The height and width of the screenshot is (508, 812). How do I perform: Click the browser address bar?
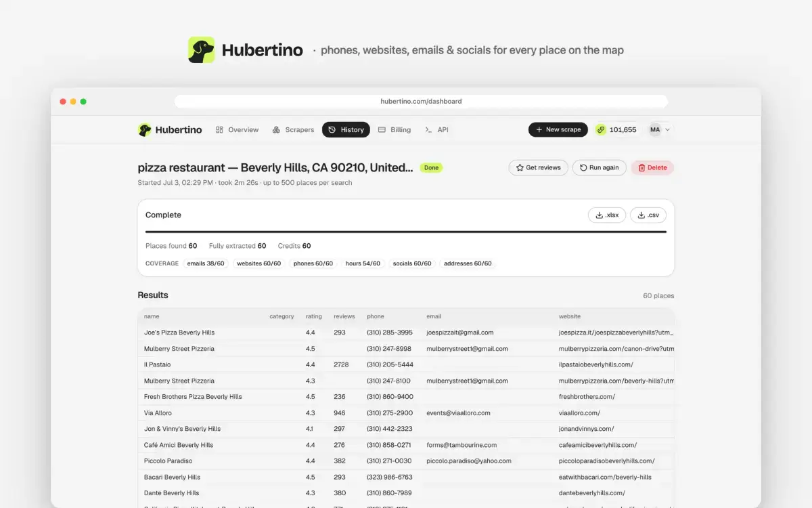tap(421, 102)
